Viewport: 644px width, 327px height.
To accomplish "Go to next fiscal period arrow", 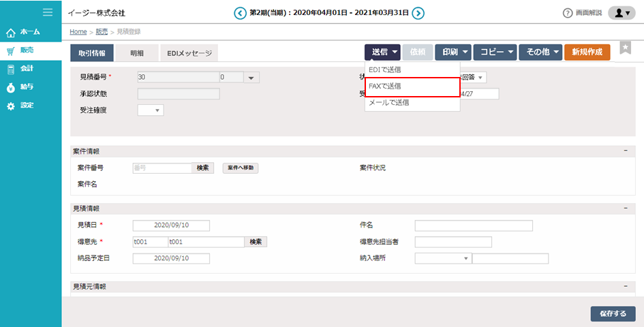I will [x=418, y=13].
